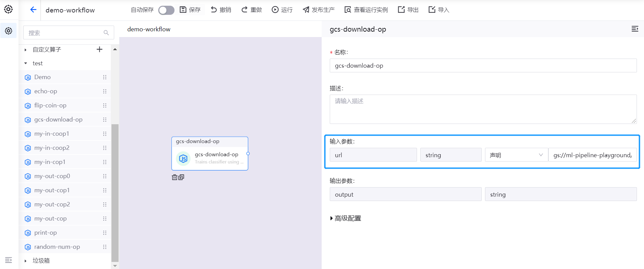644x269 pixels.
Task: Click the 保存 save button in toolbar
Action: 190,10
